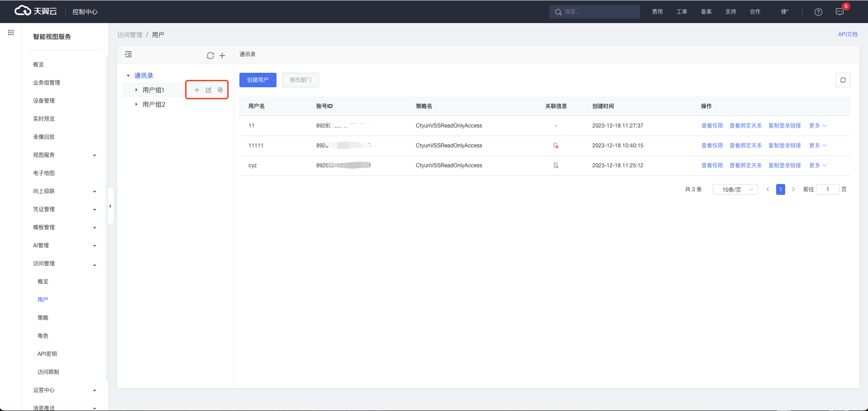Expand the 用户组2 tree node
Image resolution: width=868 pixels, height=411 pixels.
(136, 104)
